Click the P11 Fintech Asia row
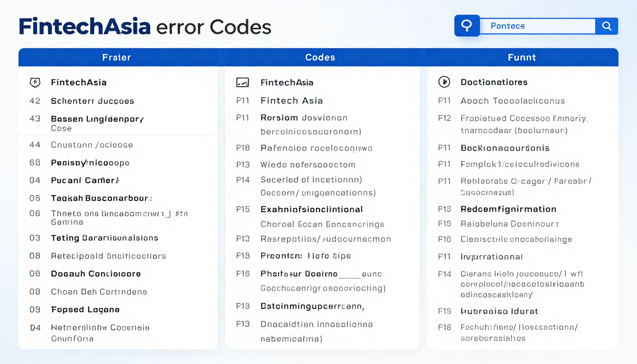The height and width of the screenshot is (364, 637). [x=291, y=100]
